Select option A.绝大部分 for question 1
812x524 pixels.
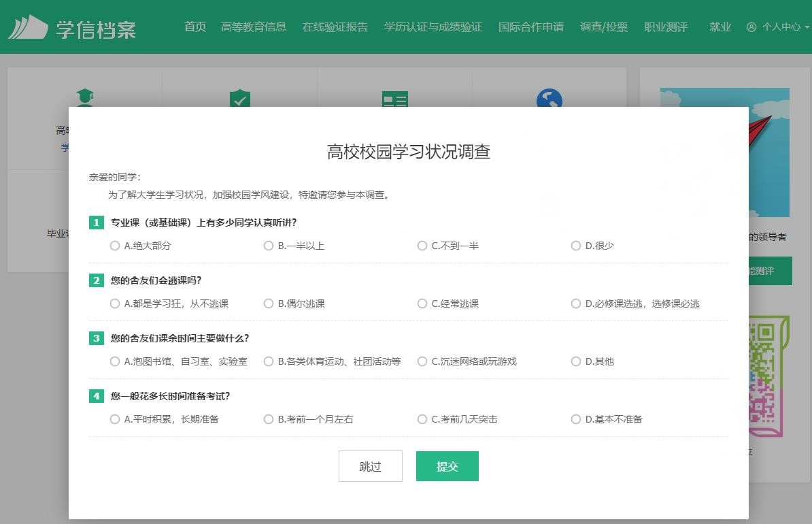click(x=115, y=246)
